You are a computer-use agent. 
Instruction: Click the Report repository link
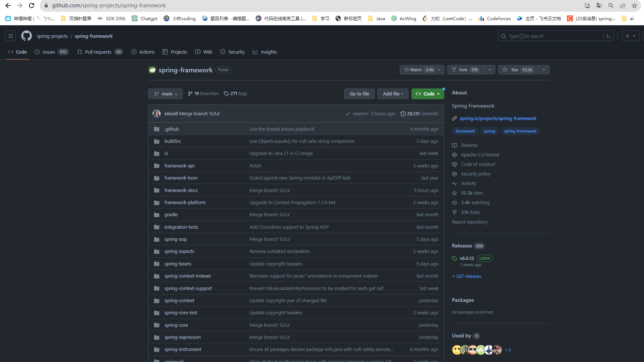coord(470,222)
